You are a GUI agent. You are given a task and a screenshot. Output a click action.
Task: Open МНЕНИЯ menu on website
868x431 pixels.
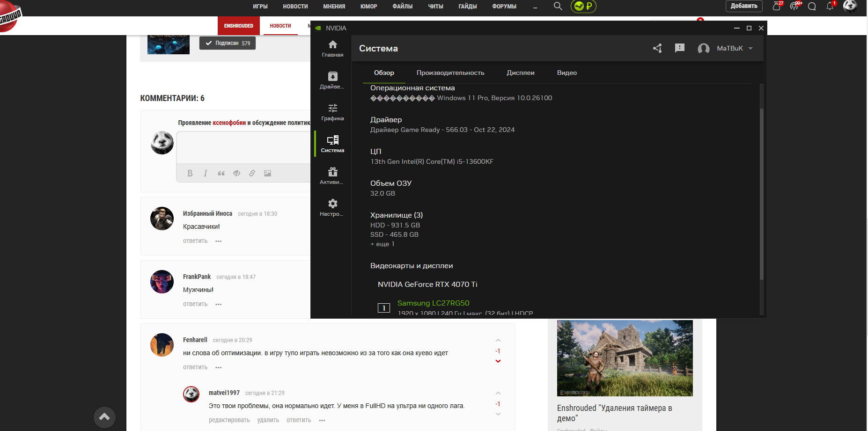coord(334,6)
